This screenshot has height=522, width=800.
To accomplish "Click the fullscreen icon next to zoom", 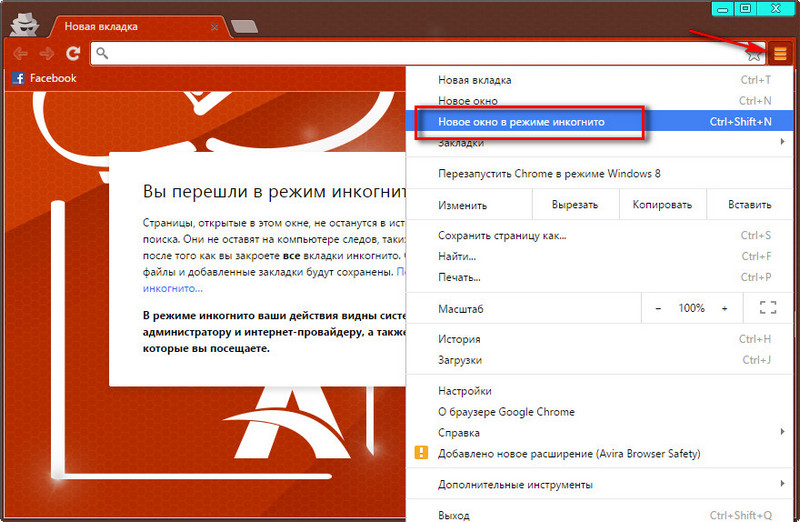I will coord(768,308).
